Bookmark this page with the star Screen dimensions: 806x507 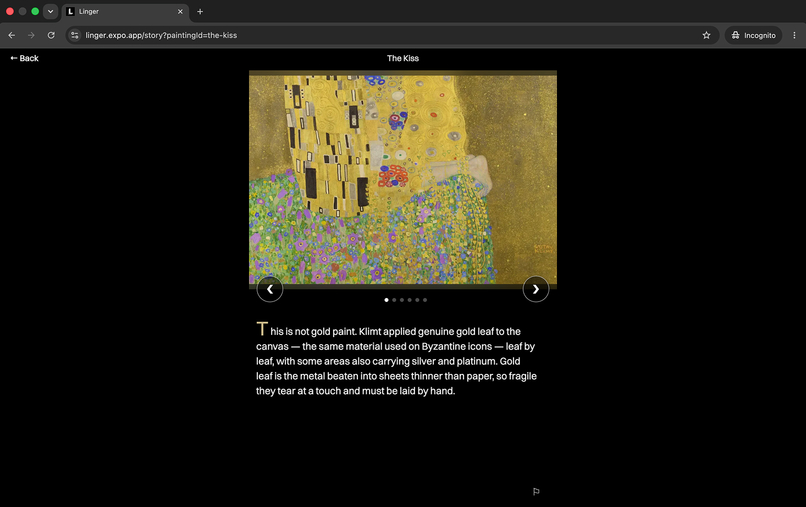[706, 35]
